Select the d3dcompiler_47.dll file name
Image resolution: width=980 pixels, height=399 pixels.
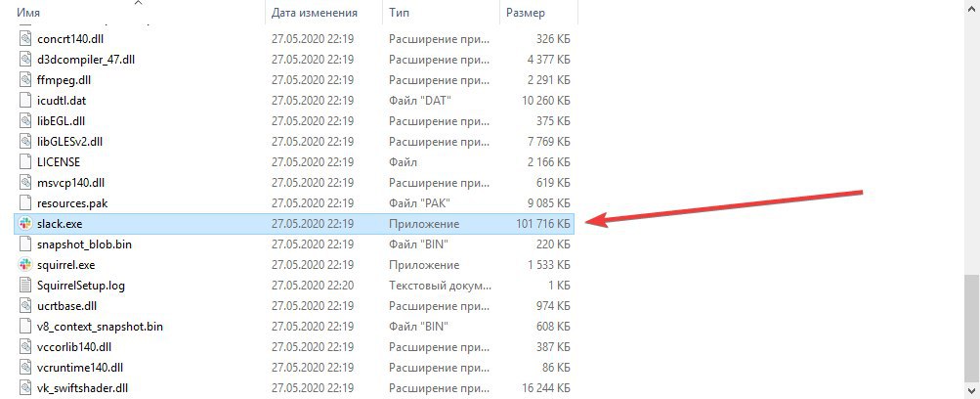(86, 60)
